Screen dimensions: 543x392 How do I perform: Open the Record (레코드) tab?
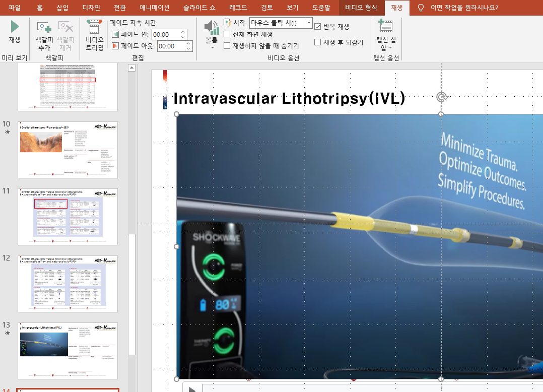click(x=238, y=8)
